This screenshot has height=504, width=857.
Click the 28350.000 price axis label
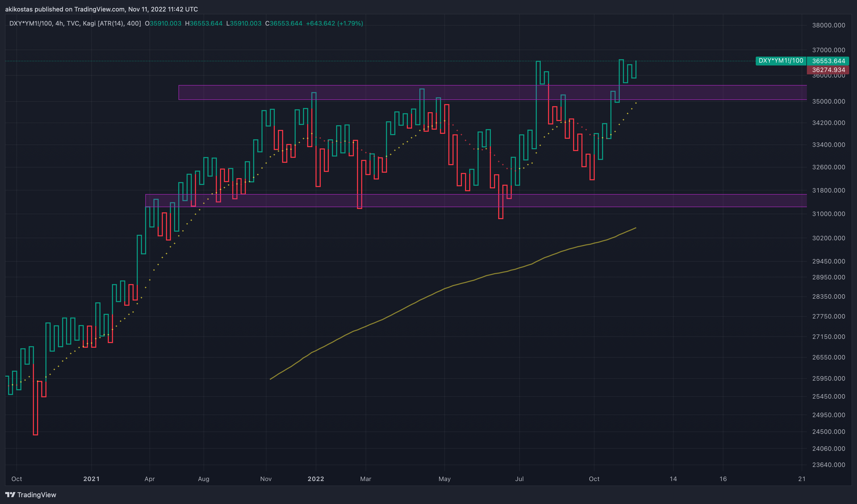[829, 297]
